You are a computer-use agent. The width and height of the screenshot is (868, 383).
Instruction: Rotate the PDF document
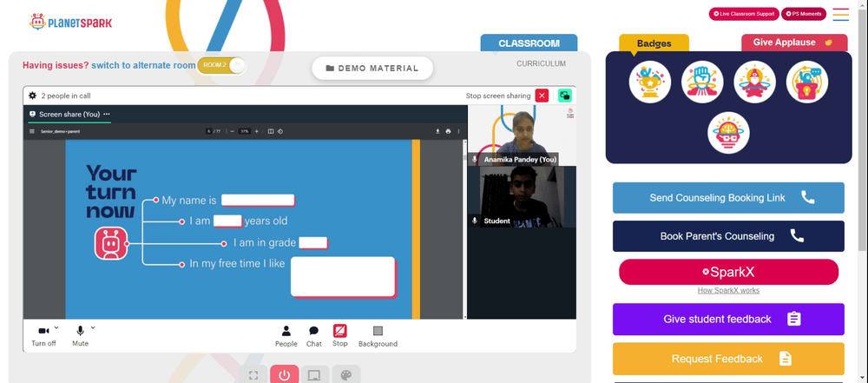coord(280,131)
